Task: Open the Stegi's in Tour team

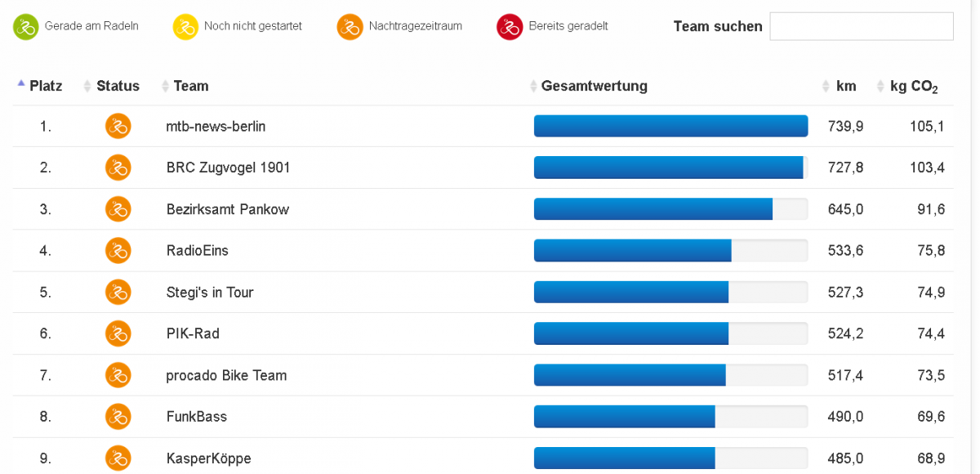Action: click(210, 293)
